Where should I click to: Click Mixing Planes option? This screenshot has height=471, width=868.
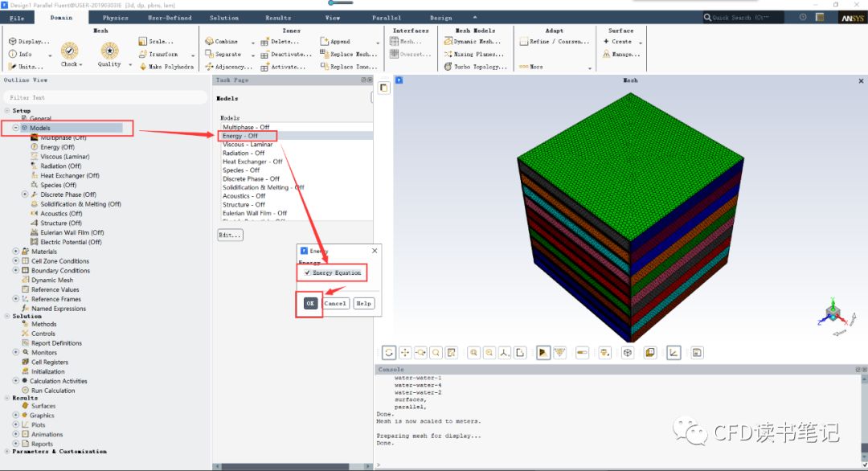[474, 54]
